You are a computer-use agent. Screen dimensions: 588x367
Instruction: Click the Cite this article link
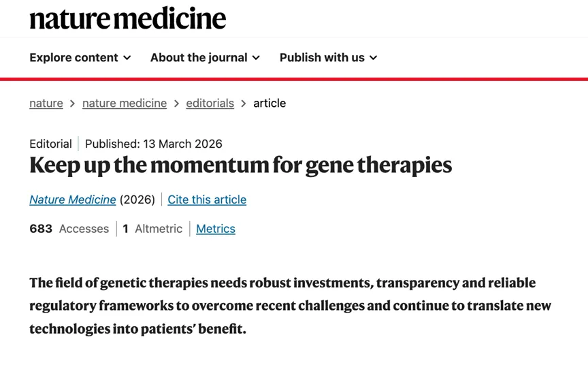click(207, 200)
